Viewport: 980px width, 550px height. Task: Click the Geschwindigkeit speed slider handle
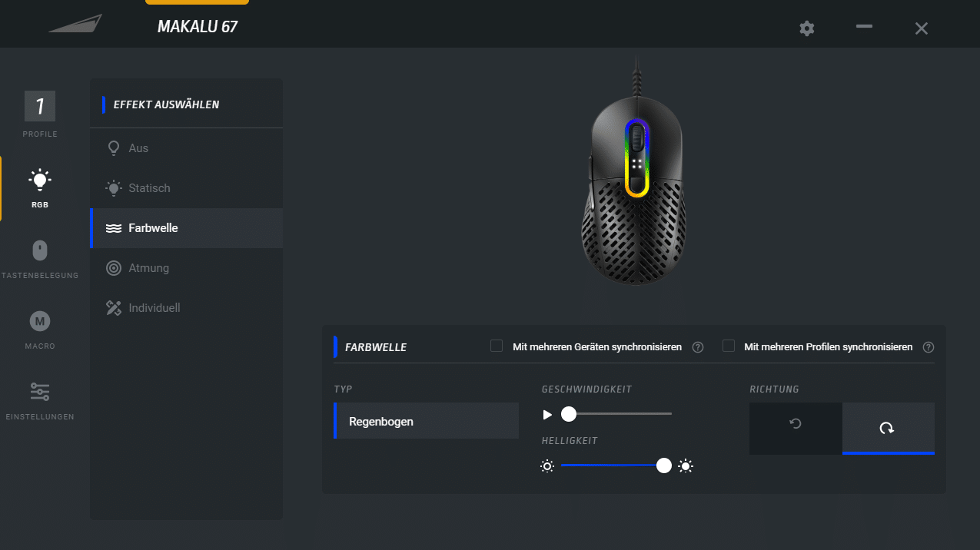click(x=569, y=415)
